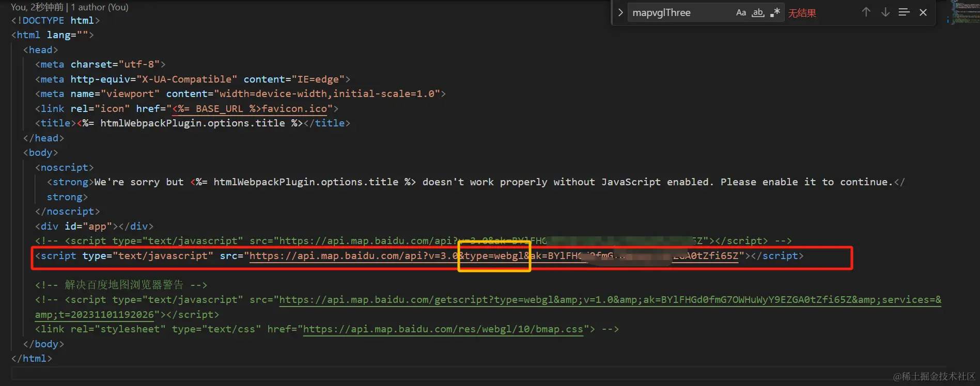Click the closing </body> tag
The image size is (980, 386).
point(43,344)
